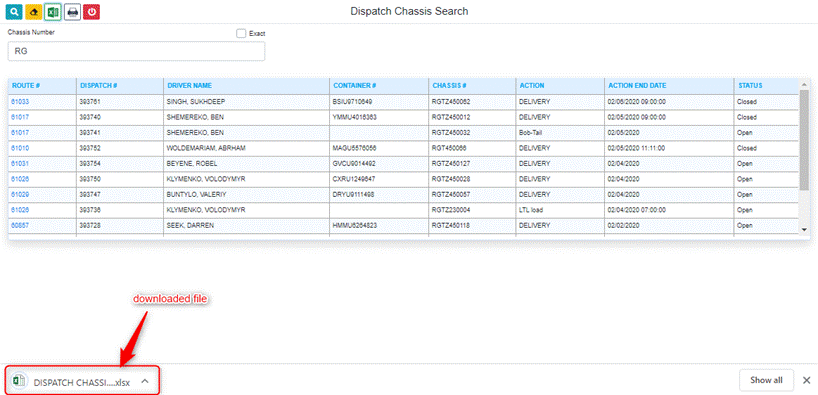Image resolution: width=818 pixels, height=395 pixels.
Task: Click the Excel file icon in the downloads bar
Action: [19, 380]
